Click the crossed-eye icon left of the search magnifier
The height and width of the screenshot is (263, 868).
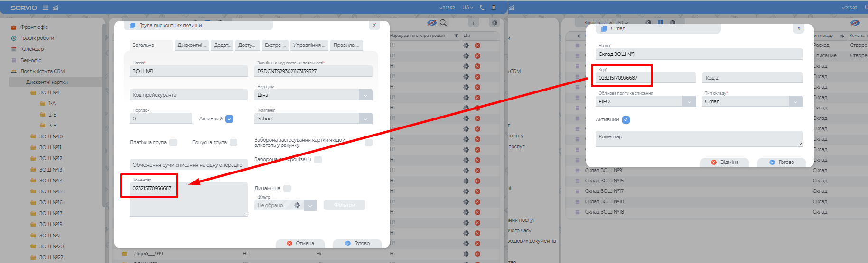pyautogui.click(x=431, y=23)
